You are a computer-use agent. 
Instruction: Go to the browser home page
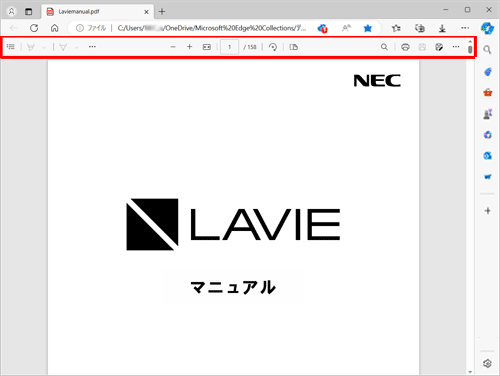point(55,28)
